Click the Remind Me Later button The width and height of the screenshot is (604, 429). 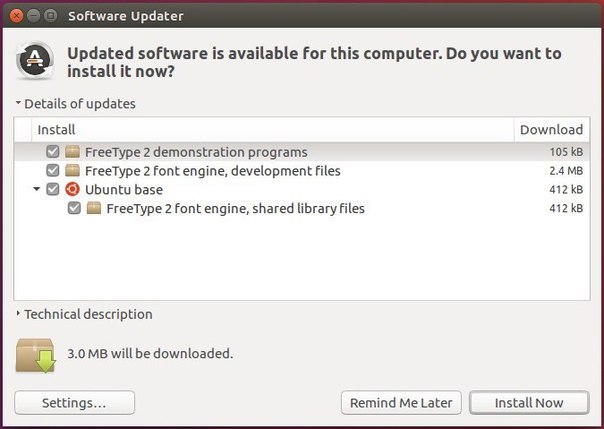pyautogui.click(x=401, y=403)
